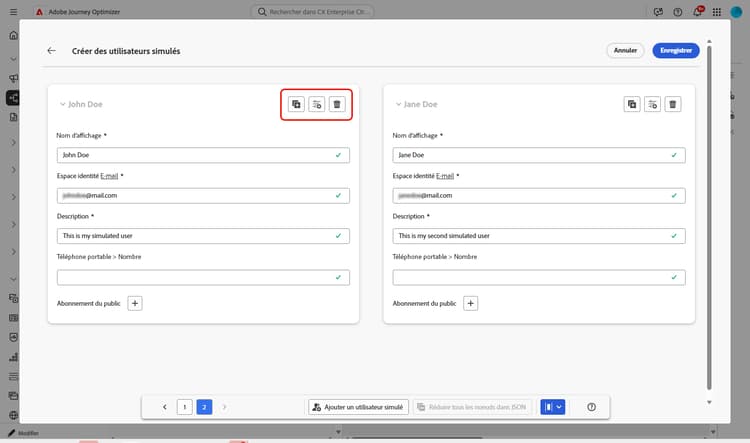Click Enregistrer to save

coord(676,50)
